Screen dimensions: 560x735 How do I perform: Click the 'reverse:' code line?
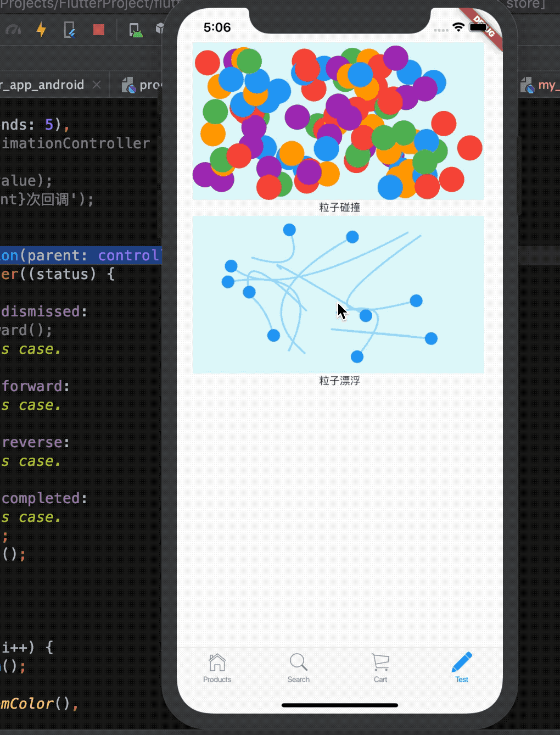tap(35, 442)
